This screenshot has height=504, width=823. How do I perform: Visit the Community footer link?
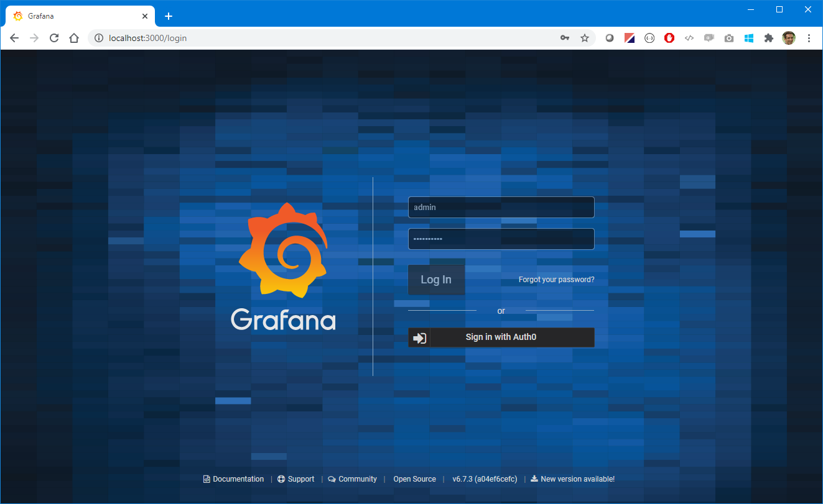click(353, 479)
